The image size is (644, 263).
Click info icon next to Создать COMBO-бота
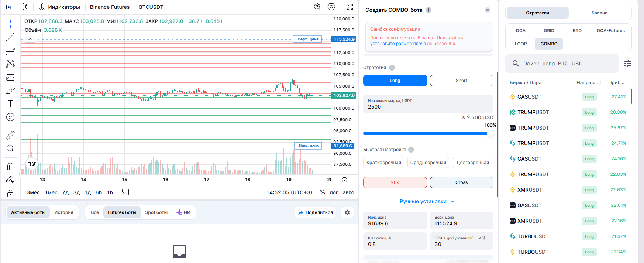coord(428,10)
